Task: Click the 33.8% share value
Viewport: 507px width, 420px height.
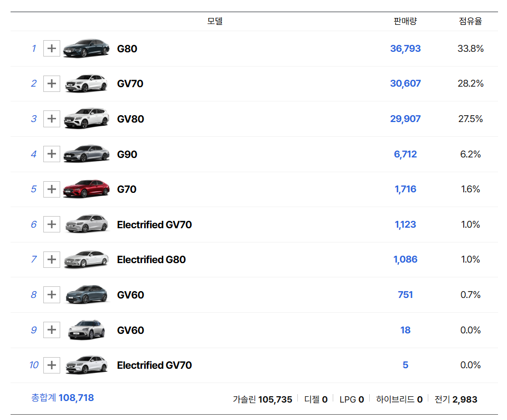Action: (x=471, y=49)
